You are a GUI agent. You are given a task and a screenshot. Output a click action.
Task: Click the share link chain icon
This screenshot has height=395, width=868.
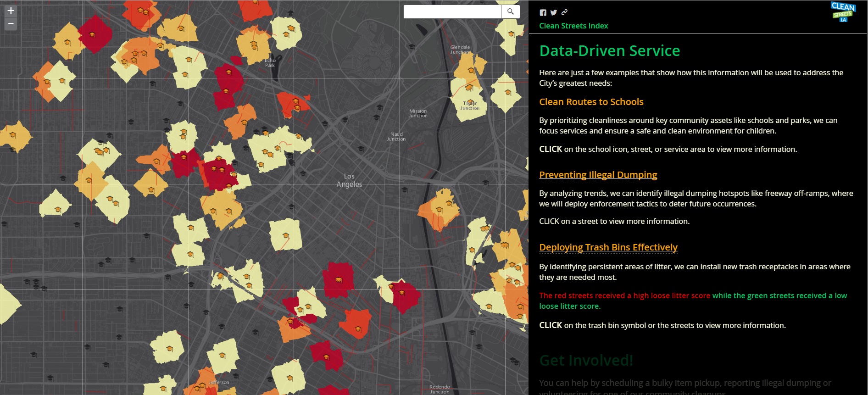point(564,12)
